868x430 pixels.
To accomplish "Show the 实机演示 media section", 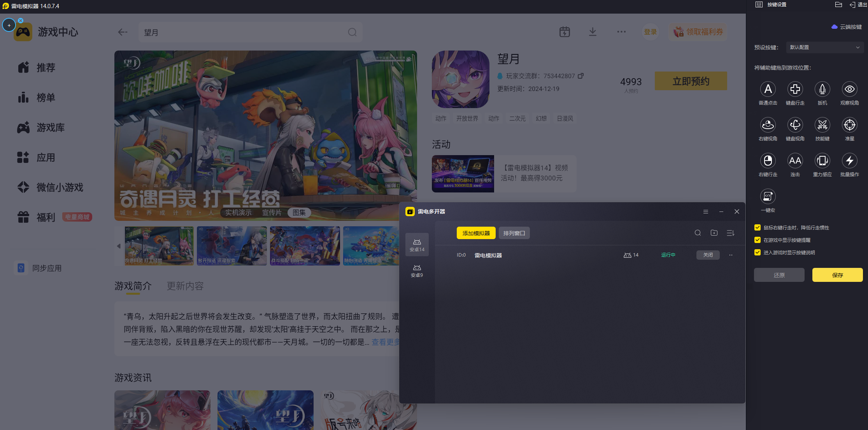I will (238, 213).
